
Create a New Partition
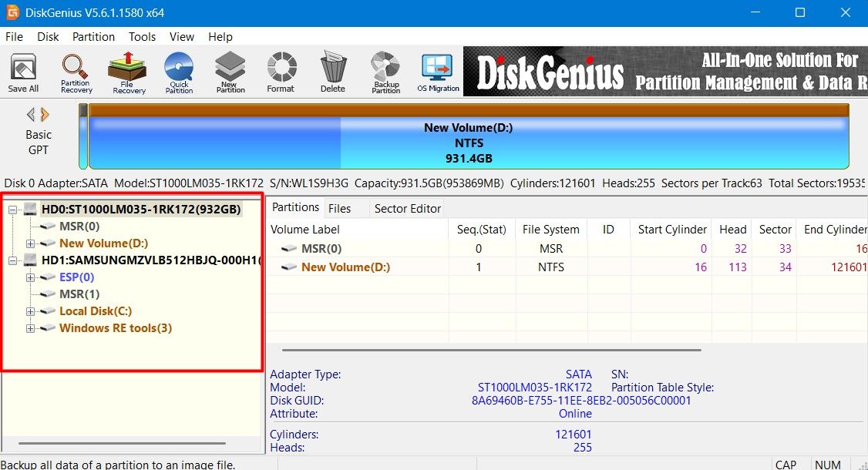point(230,71)
